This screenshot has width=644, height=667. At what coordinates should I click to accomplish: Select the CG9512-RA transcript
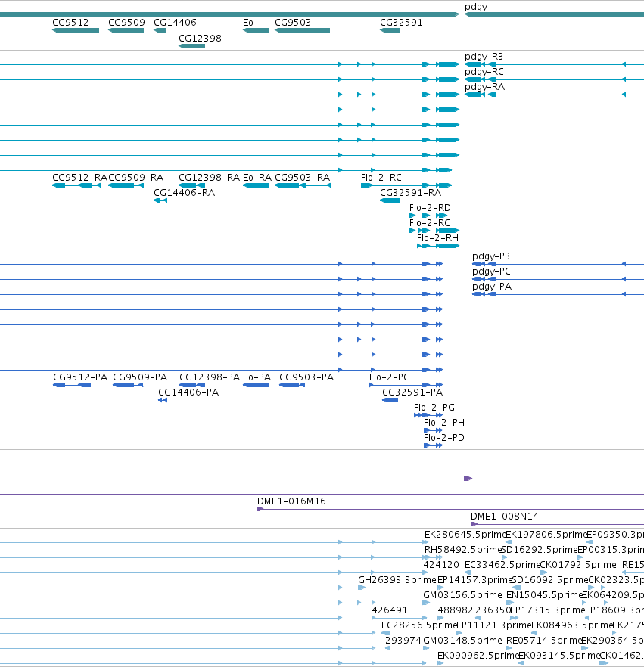(76, 185)
